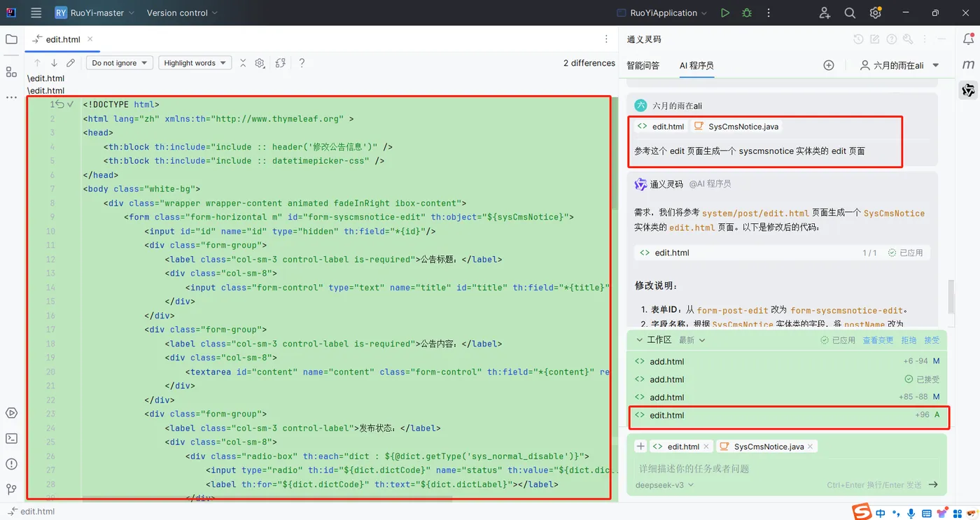Open the Terminal tool window
Screen dimensions: 980x520
[x=11, y=438]
